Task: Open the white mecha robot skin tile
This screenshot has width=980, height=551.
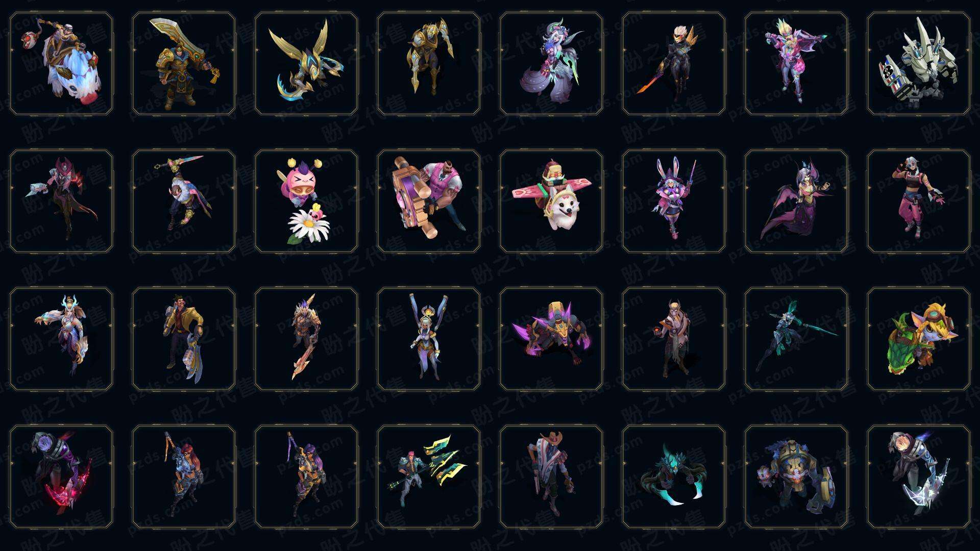Action: (919, 63)
